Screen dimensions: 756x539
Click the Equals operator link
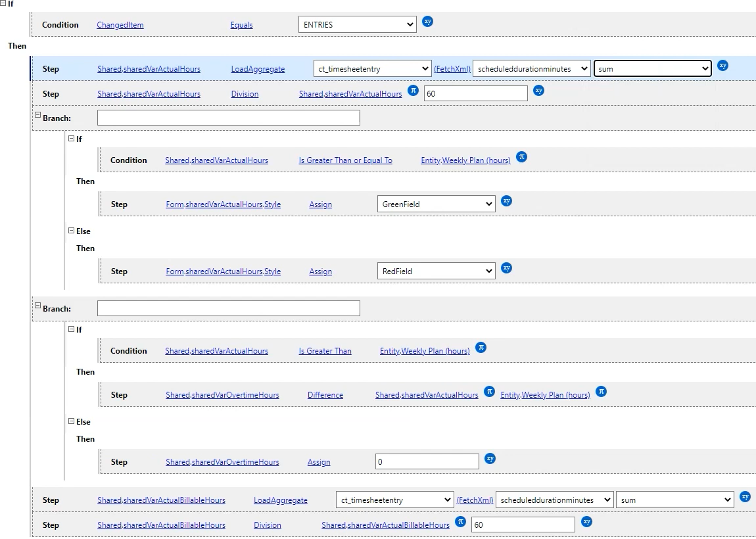(x=241, y=25)
